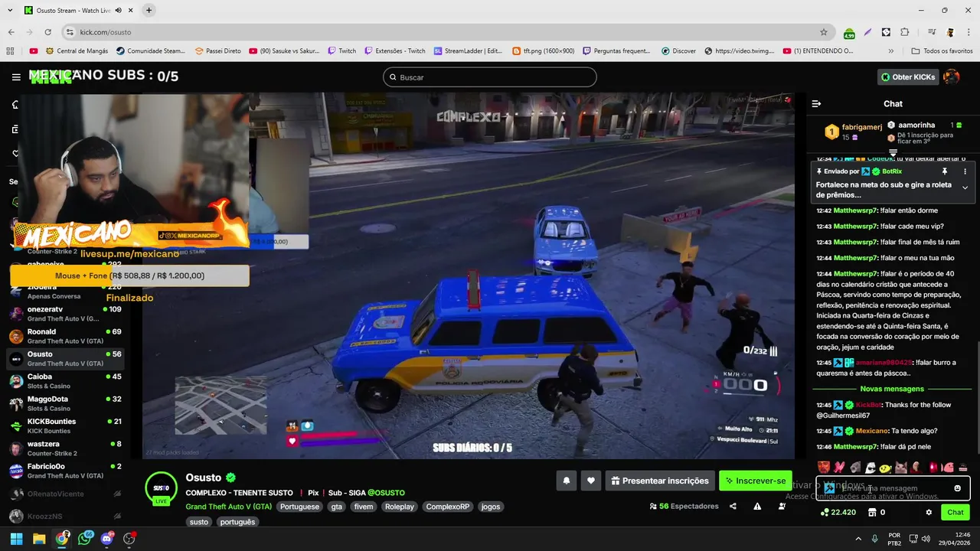
Task: Open MaggoDota channel in sidebar
Action: coord(66,403)
